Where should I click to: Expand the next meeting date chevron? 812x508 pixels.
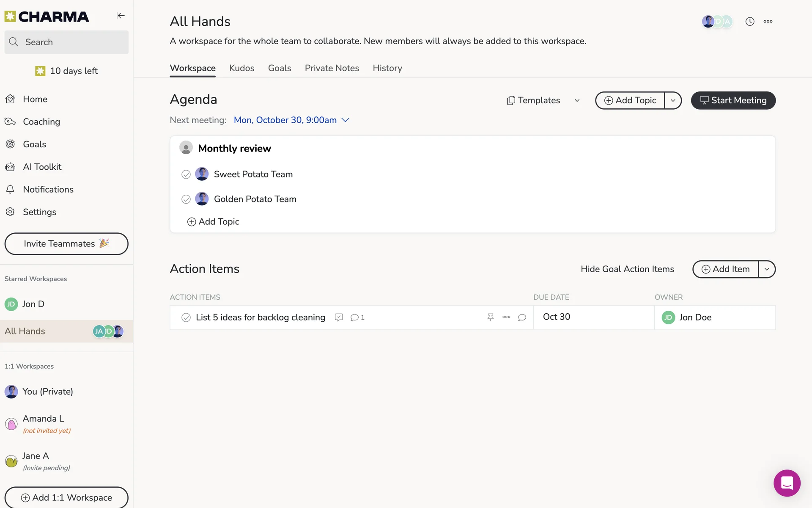[346, 120]
